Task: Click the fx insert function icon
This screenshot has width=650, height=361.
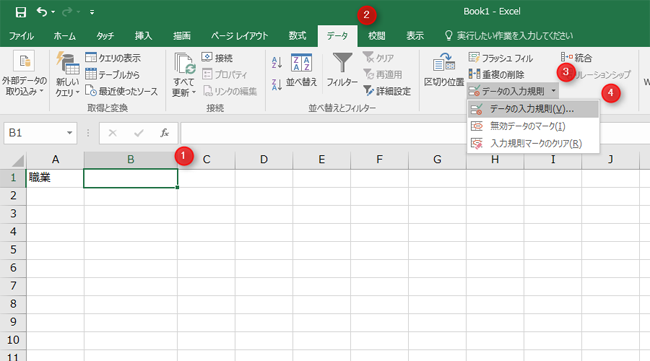Action: tap(165, 133)
